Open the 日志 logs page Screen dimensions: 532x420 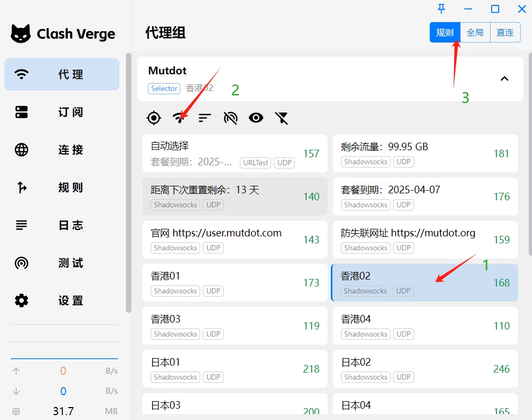tap(62, 225)
